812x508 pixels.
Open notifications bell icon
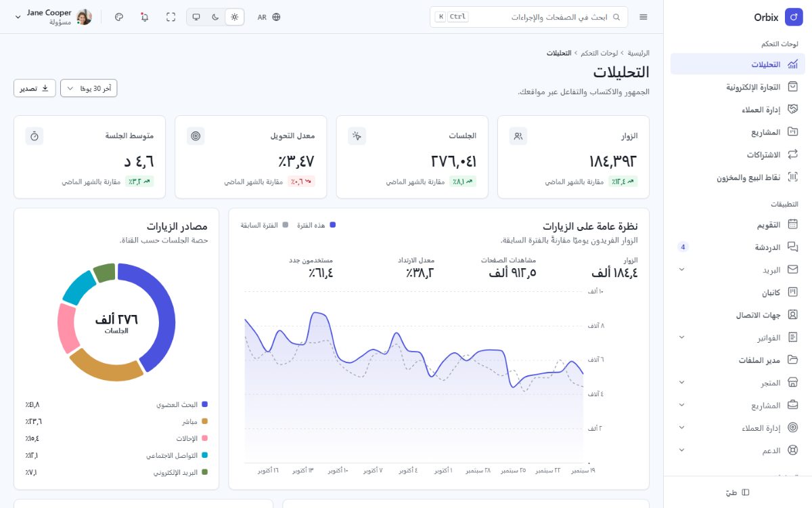pyautogui.click(x=145, y=17)
